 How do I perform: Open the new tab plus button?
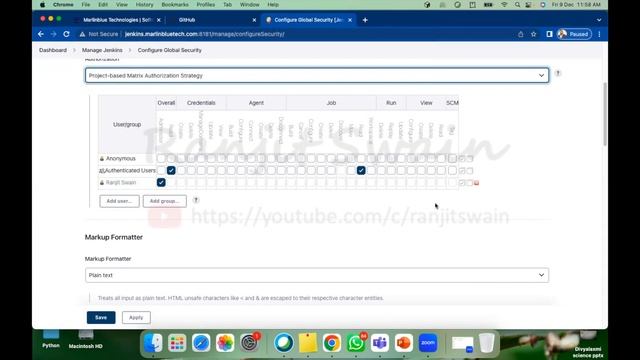(365, 20)
